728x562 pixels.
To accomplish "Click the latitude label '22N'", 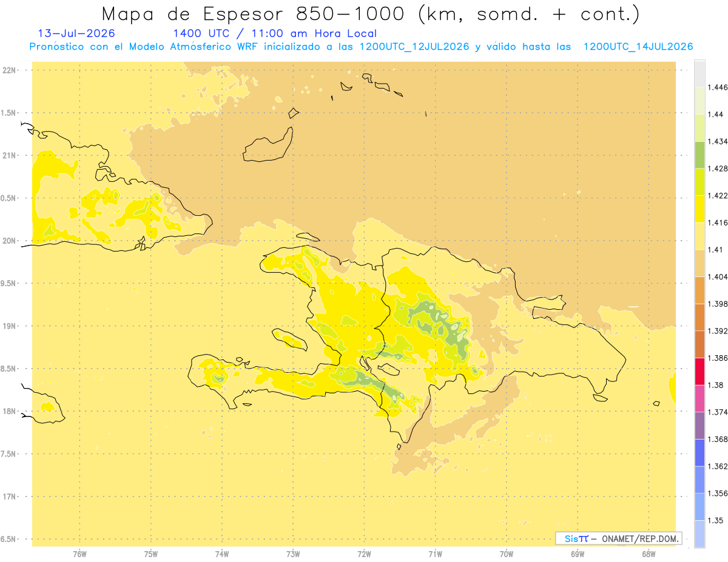I will pyautogui.click(x=10, y=70).
